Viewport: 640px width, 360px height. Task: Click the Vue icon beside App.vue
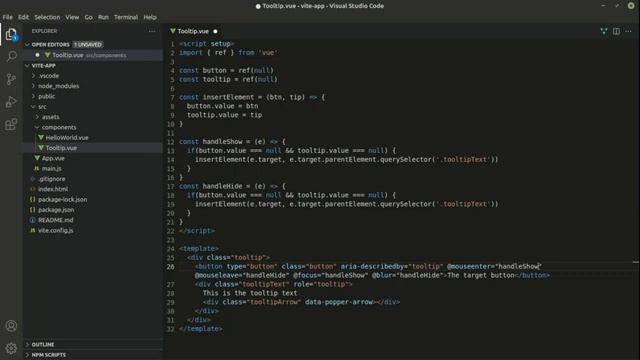point(37,158)
